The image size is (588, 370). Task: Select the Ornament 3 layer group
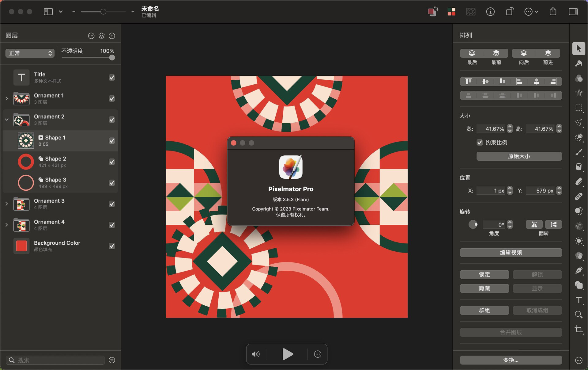(x=60, y=204)
